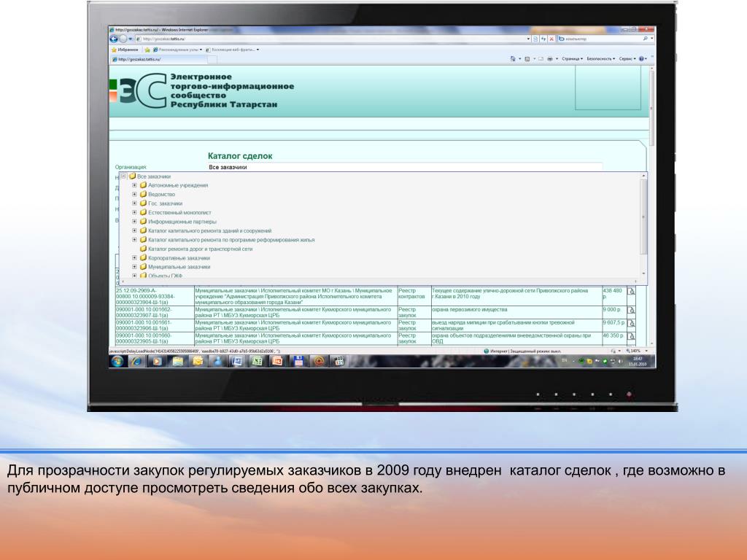This screenshot has height=560, width=747.
Task: Click the taskbar clock showing 18:47
Action: pyautogui.click(x=638, y=362)
